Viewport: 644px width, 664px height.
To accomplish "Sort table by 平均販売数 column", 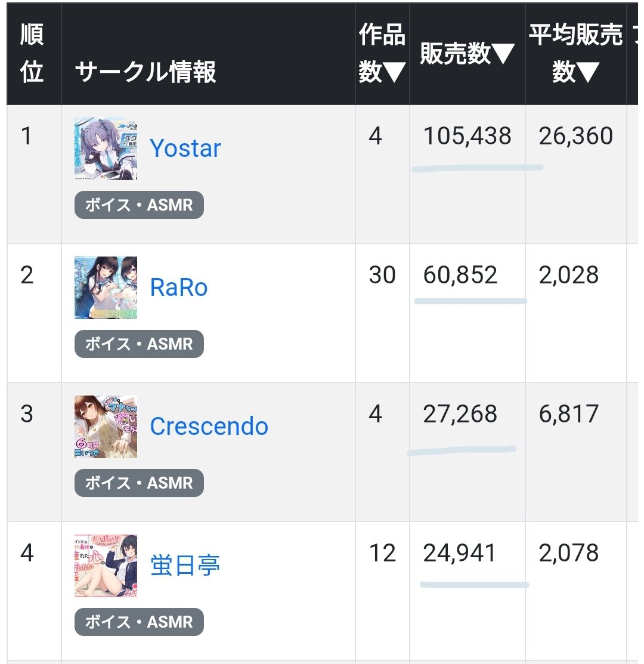I will (575, 54).
